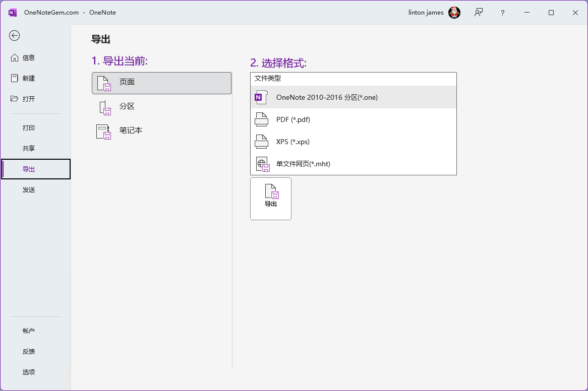Open 选项 (Options) dialog
Image resolution: width=588 pixels, height=391 pixels.
tap(29, 372)
